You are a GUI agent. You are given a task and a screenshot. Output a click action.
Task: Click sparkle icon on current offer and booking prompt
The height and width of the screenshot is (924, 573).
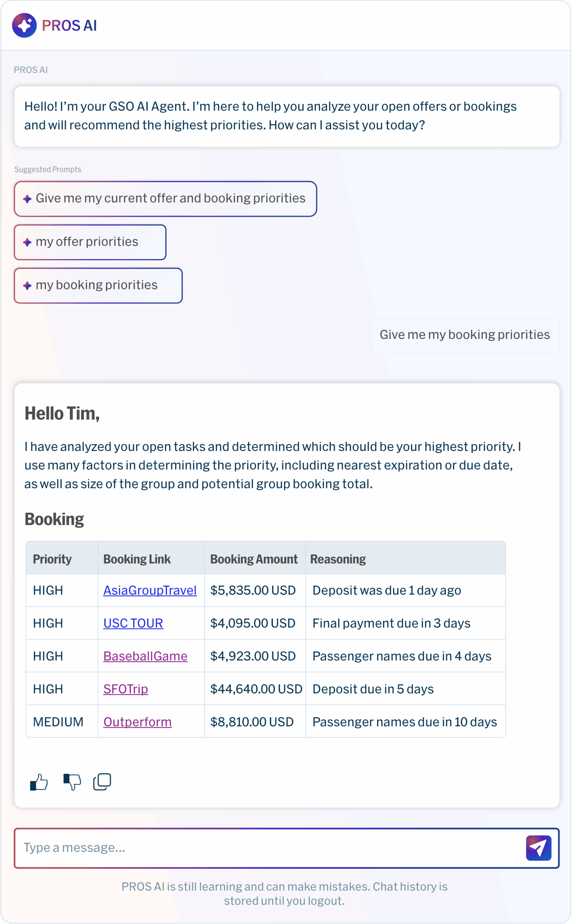pyautogui.click(x=27, y=199)
